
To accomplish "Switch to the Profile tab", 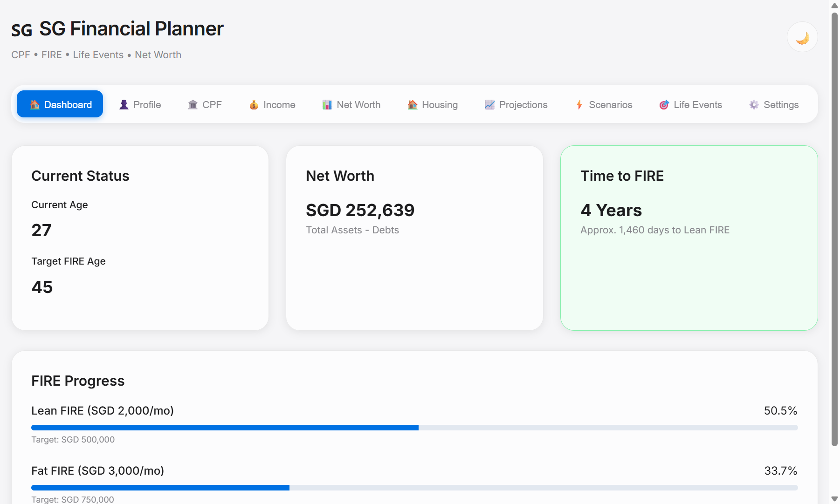I will coord(140,104).
